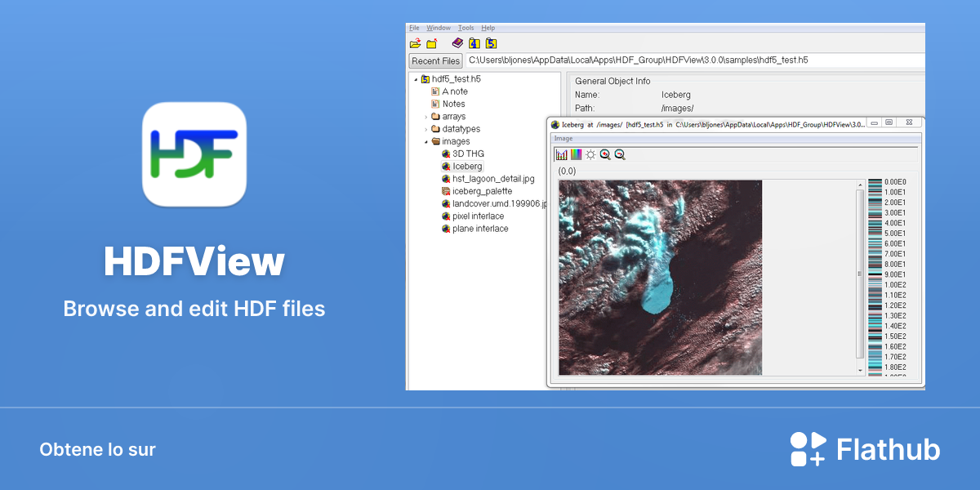The width and height of the screenshot is (980, 490).
Task: Click the HDF4 library version icon
Action: (474, 43)
